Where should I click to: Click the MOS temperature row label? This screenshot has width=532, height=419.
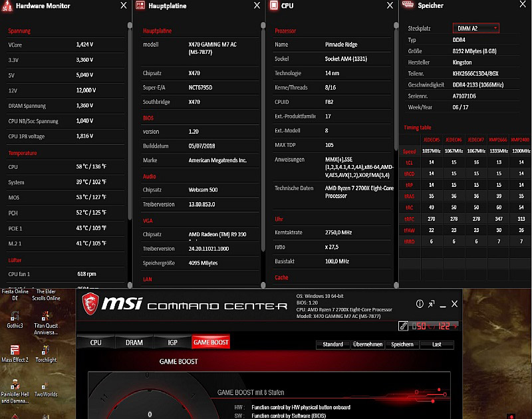(13, 198)
